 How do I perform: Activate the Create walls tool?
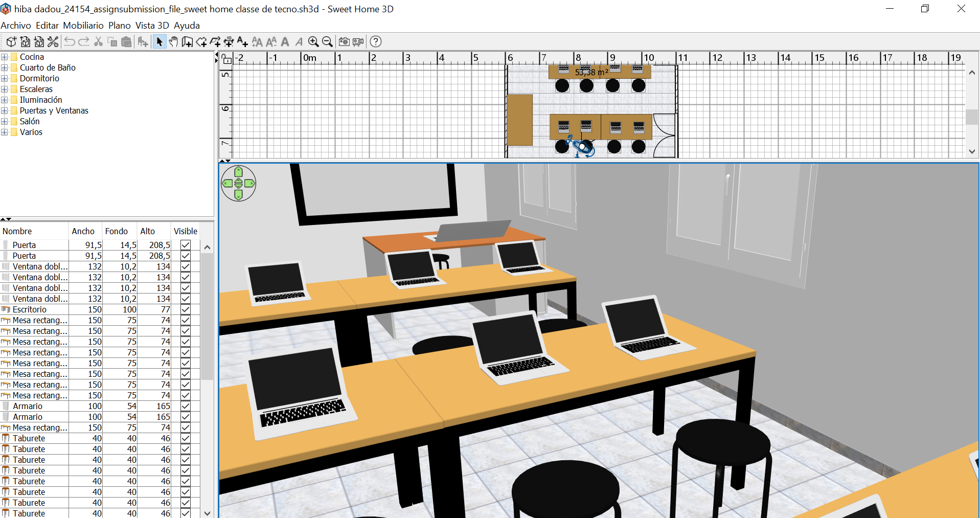click(x=187, y=42)
